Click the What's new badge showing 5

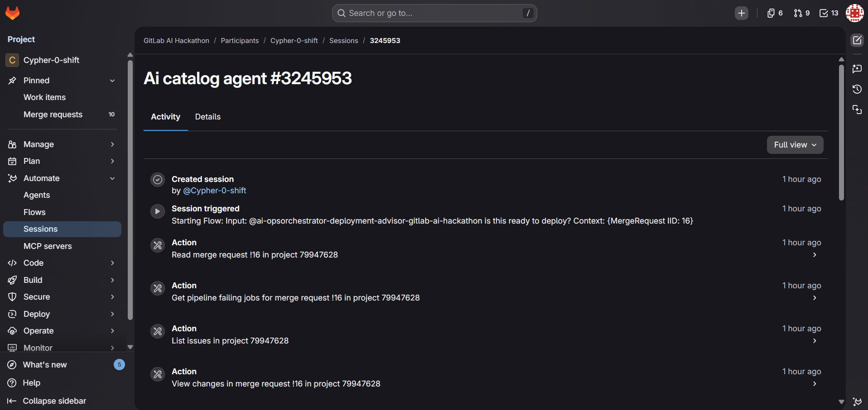(119, 365)
